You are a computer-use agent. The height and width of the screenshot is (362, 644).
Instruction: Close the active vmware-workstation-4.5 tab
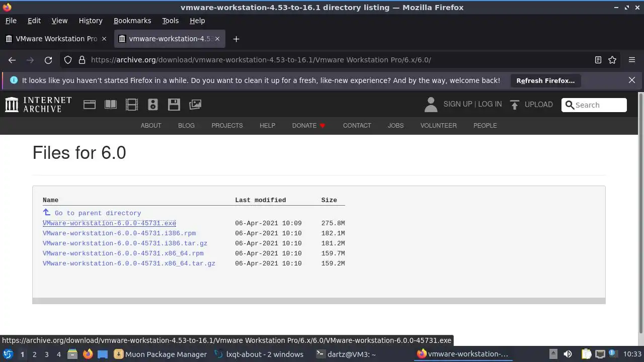[x=217, y=39]
